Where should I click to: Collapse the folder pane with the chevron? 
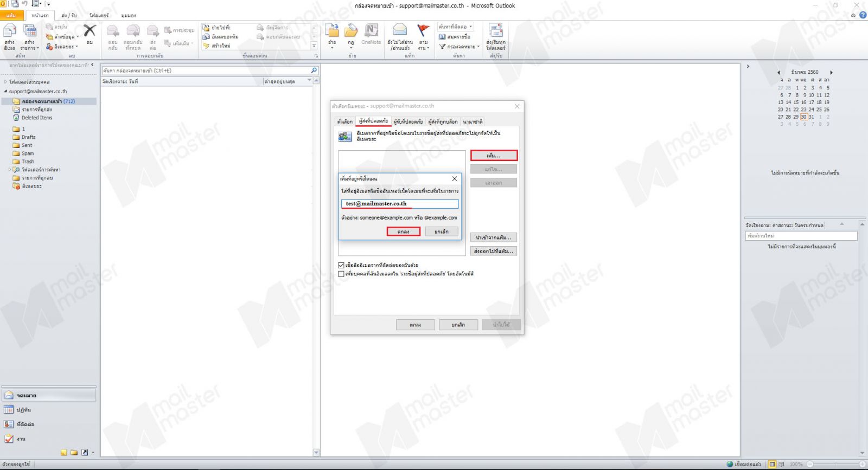(93, 65)
